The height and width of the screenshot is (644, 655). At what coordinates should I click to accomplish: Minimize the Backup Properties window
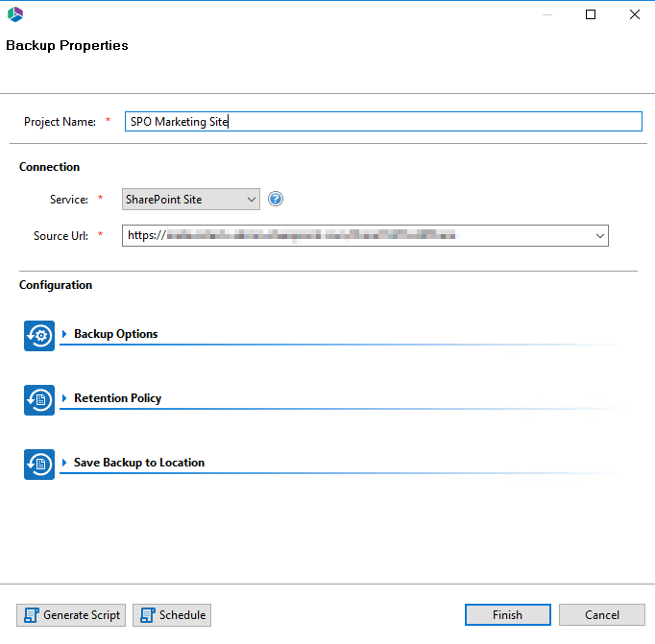[546, 14]
